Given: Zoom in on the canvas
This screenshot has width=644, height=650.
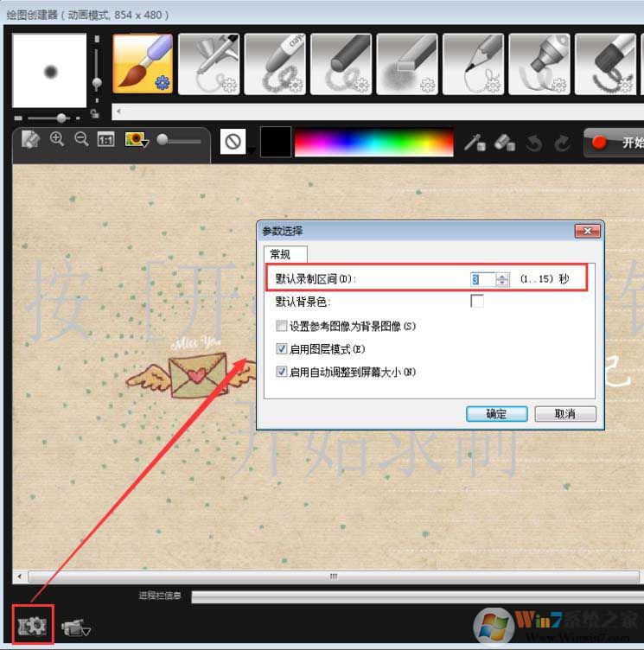Looking at the screenshot, I should click(x=57, y=139).
